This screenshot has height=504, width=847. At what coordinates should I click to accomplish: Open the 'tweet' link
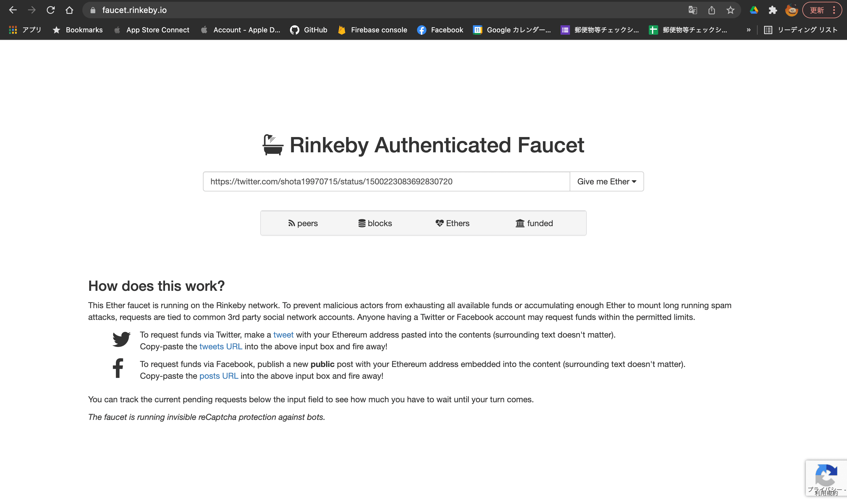283,335
